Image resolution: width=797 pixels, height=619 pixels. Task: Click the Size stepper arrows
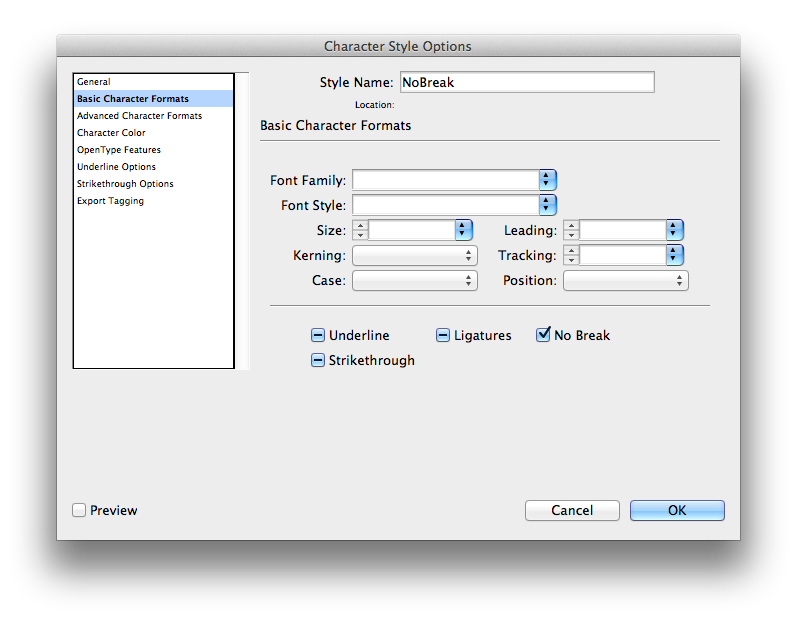pyautogui.click(x=360, y=230)
